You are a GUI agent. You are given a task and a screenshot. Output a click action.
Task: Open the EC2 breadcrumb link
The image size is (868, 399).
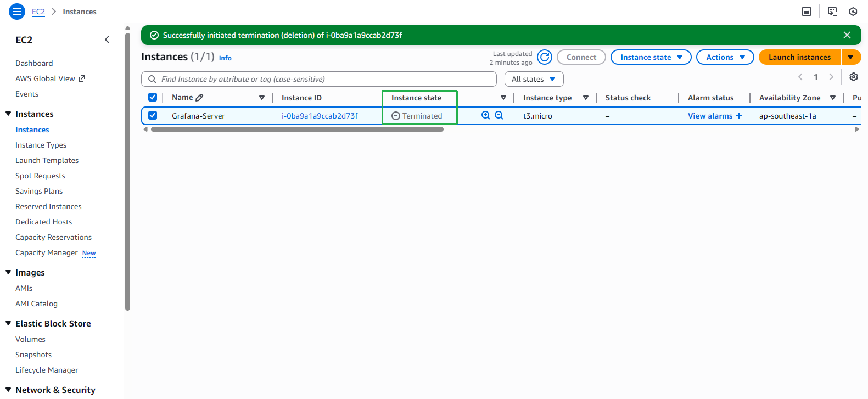38,12
